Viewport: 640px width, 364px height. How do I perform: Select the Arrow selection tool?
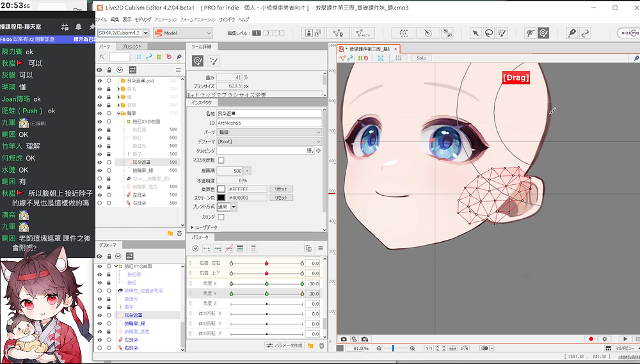click(475, 33)
